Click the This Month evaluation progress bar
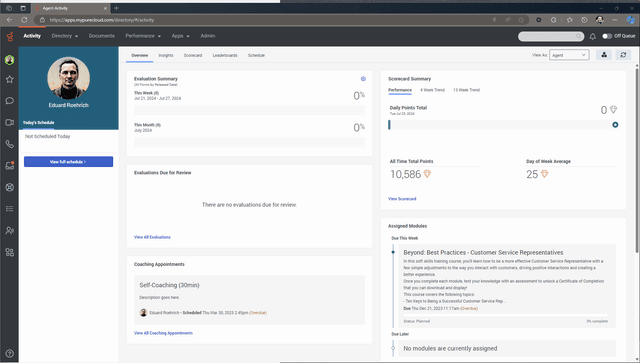Viewport: 640px width, 363px height. click(249, 142)
